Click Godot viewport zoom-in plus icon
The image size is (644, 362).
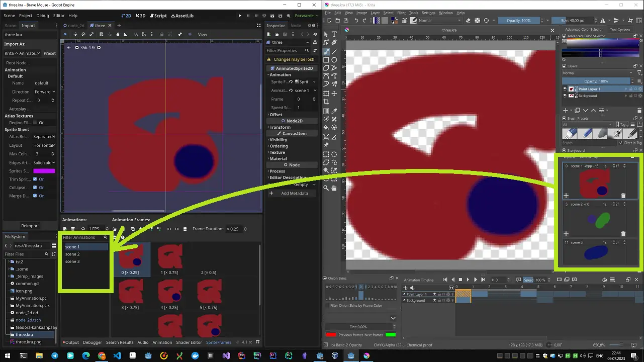click(99, 47)
